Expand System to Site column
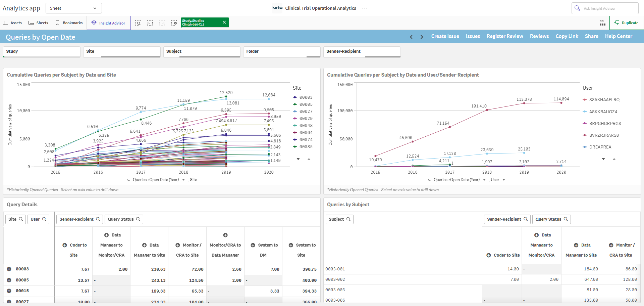This screenshot has width=644, height=306. pos(291,245)
